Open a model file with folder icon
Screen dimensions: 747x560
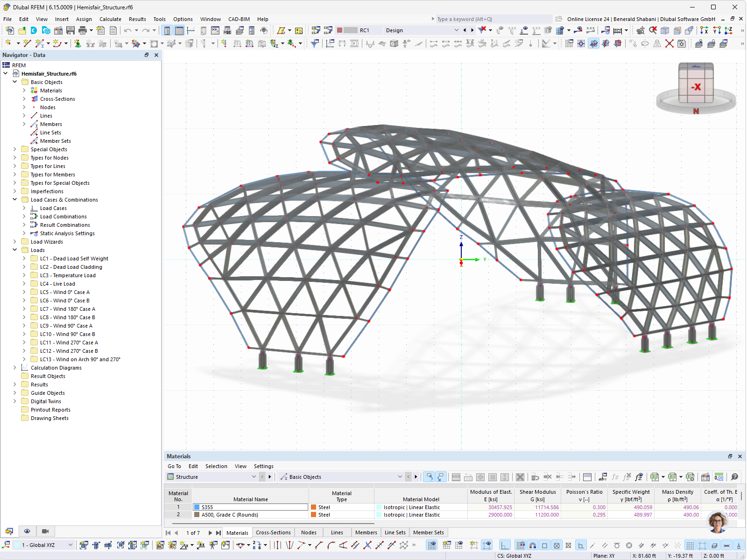(x=22, y=30)
